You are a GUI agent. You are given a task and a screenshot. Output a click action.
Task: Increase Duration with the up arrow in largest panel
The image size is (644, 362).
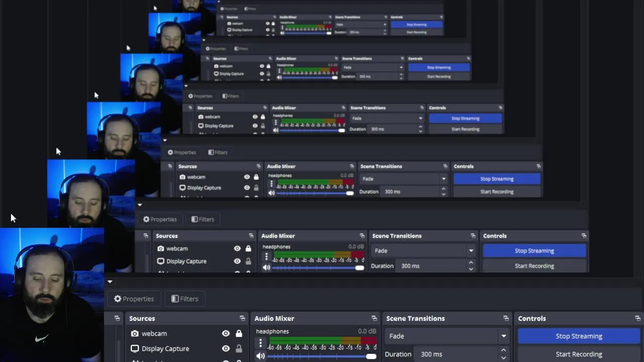tap(504, 350)
